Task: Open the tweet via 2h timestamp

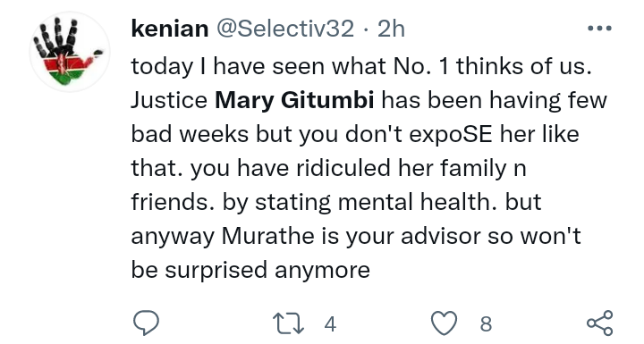Action: pos(391,29)
